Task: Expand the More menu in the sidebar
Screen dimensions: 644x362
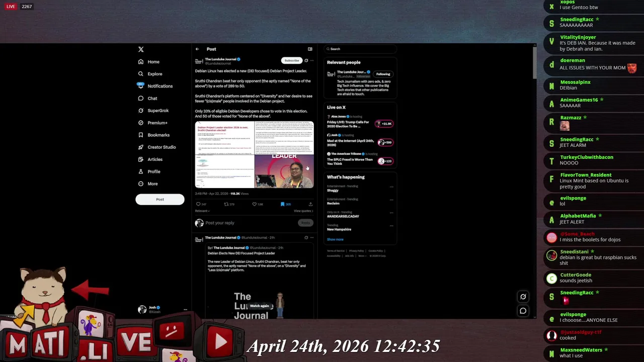Action: point(148,184)
